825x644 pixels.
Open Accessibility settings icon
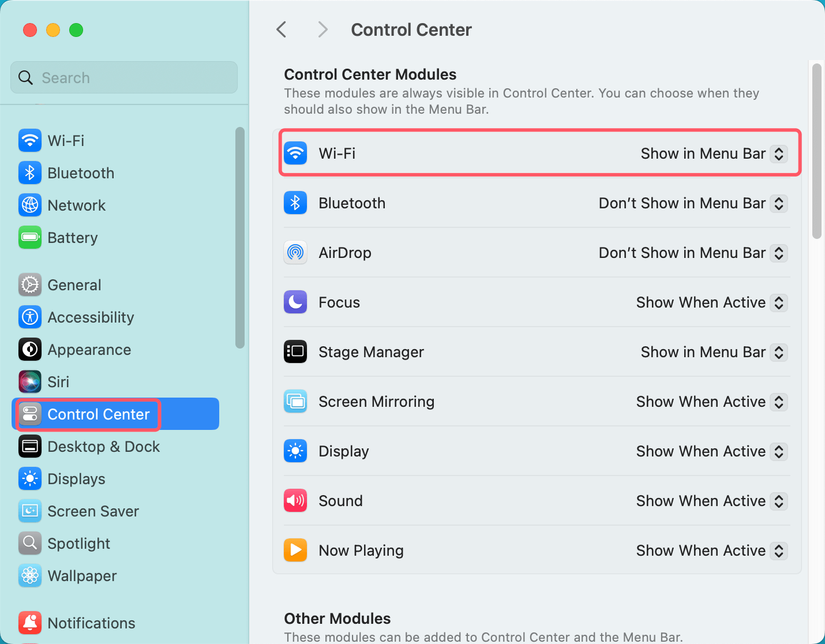(30, 317)
